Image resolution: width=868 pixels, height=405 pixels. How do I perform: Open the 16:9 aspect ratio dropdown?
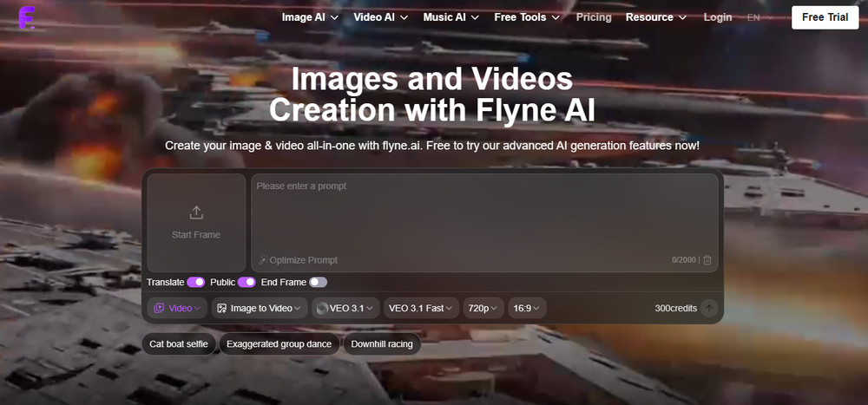[527, 308]
